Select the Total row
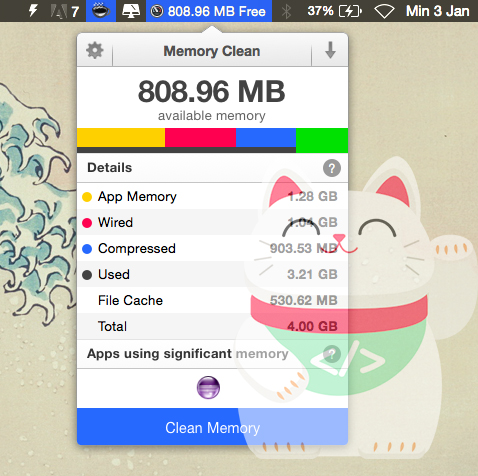Viewport: 478px width, 476px height. (212, 326)
